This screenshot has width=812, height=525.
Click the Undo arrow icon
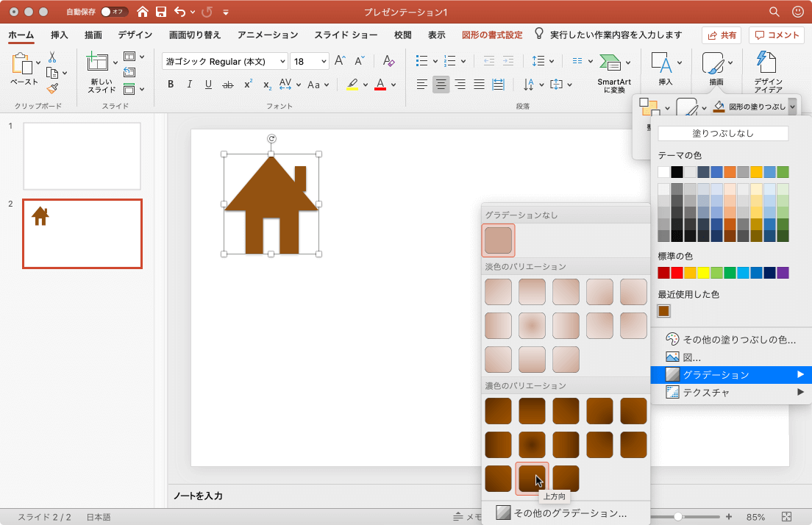180,12
